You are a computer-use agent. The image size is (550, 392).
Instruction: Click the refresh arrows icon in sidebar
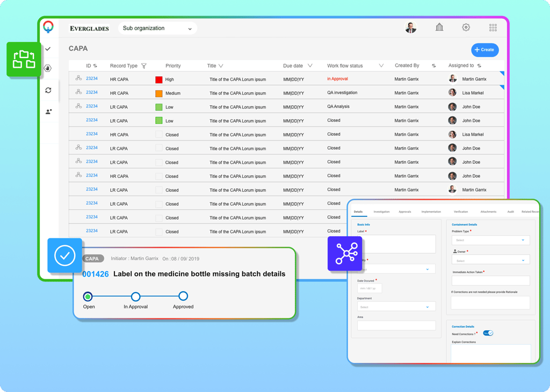48,90
